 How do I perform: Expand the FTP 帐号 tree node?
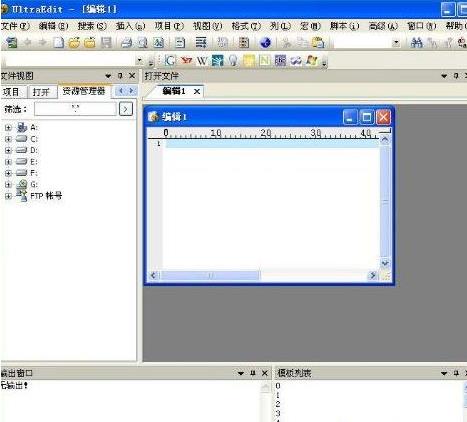8,196
